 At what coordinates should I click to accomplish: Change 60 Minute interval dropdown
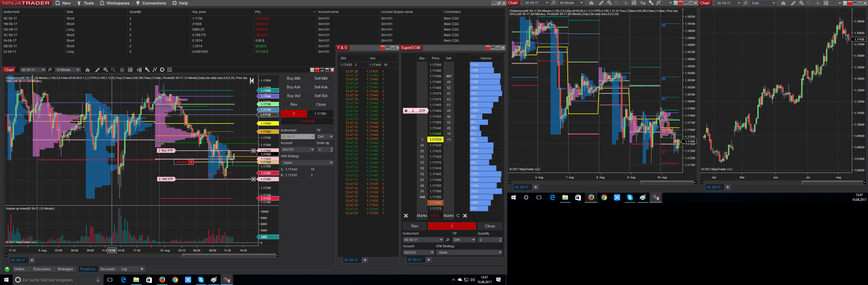tap(571, 3)
